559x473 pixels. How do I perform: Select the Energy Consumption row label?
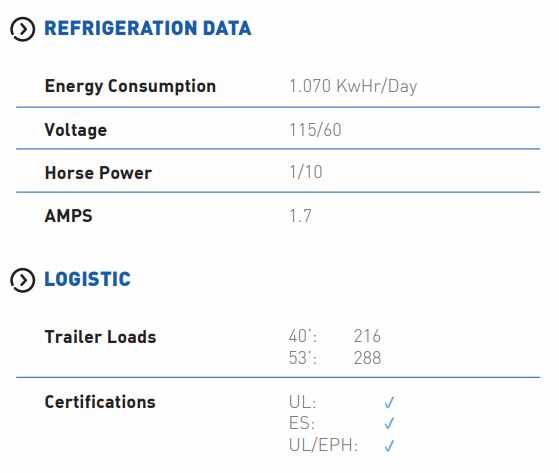tap(130, 87)
